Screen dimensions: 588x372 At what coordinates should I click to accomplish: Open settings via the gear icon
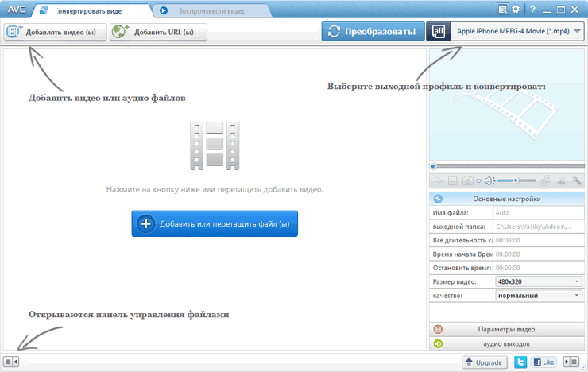pyautogui.click(x=516, y=9)
